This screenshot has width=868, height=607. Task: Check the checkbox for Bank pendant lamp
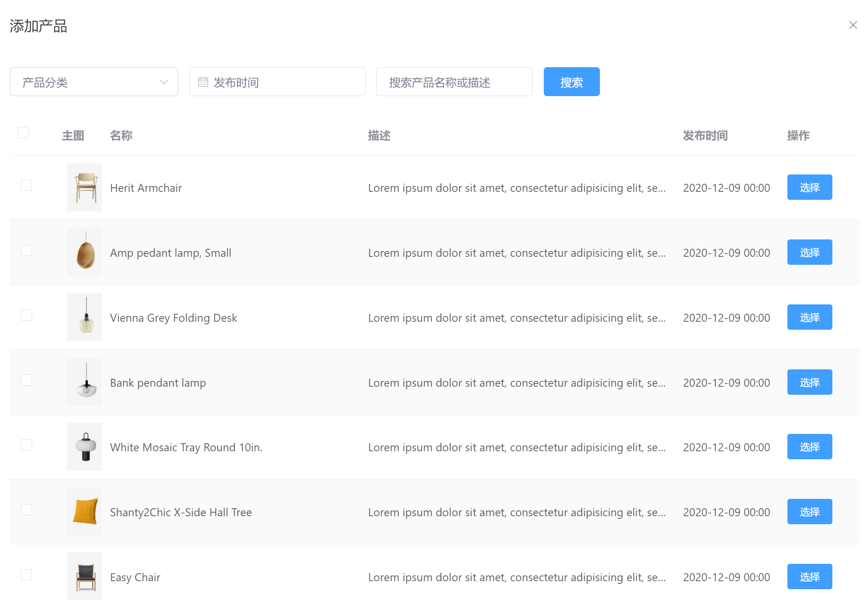26,380
